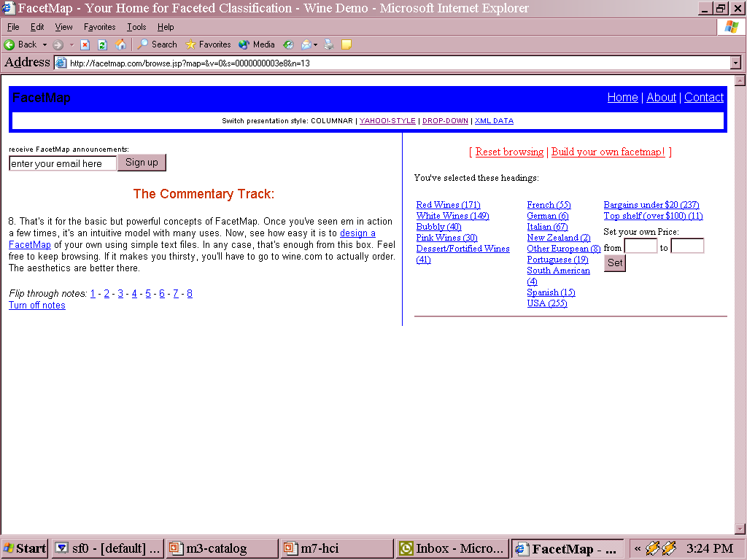Open the Tools menu
Image resolution: width=747 pixels, height=560 pixels.
[x=136, y=27]
